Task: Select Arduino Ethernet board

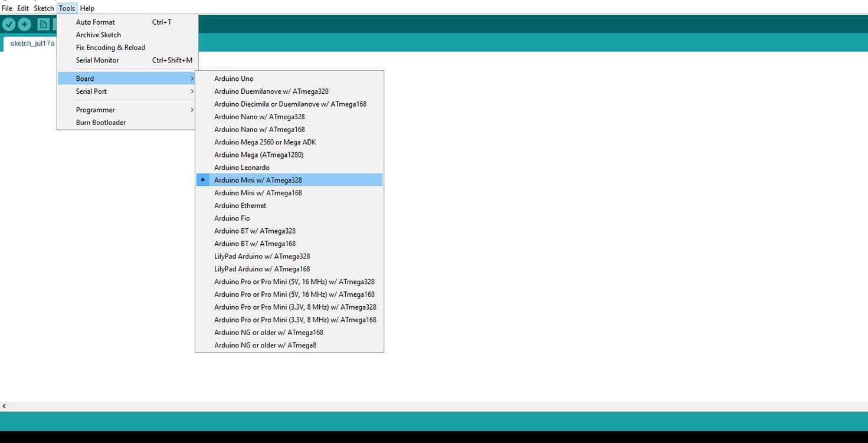Action: coord(289,205)
